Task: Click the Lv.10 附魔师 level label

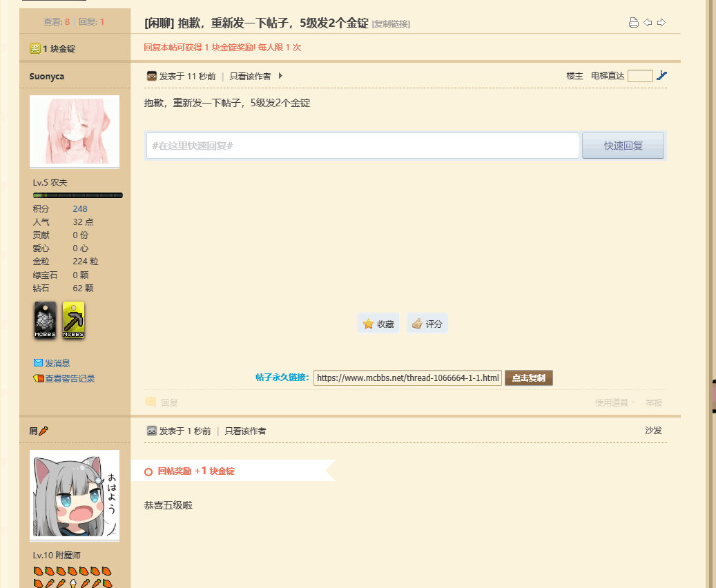Action: [x=57, y=555]
